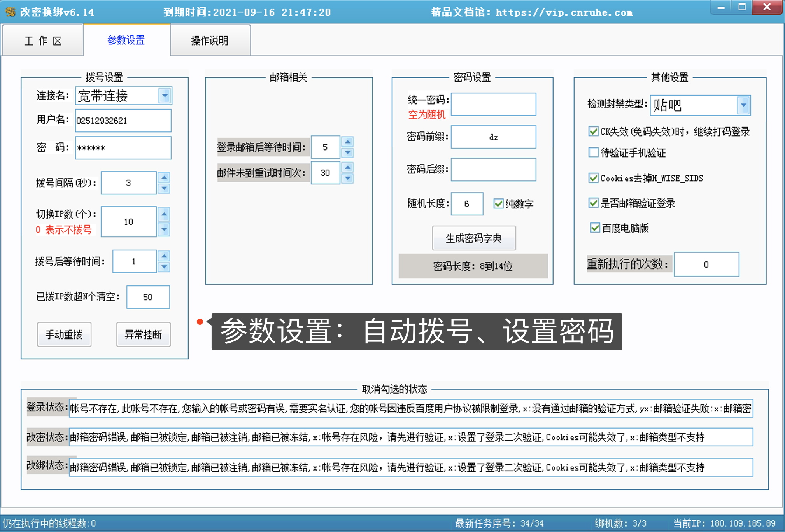Click the 统一密码 input field
This screenshot has width=785, height=532.
[494, 104]
